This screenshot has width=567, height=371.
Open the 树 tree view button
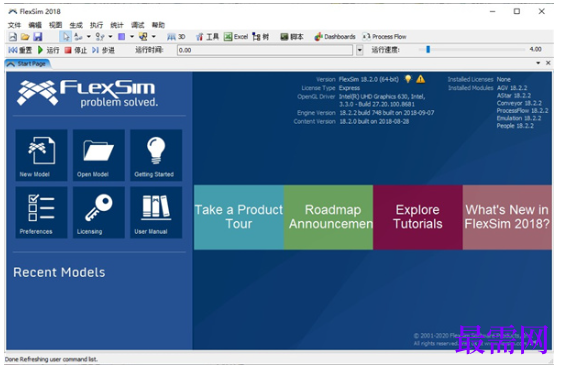[x=261, y=37]
